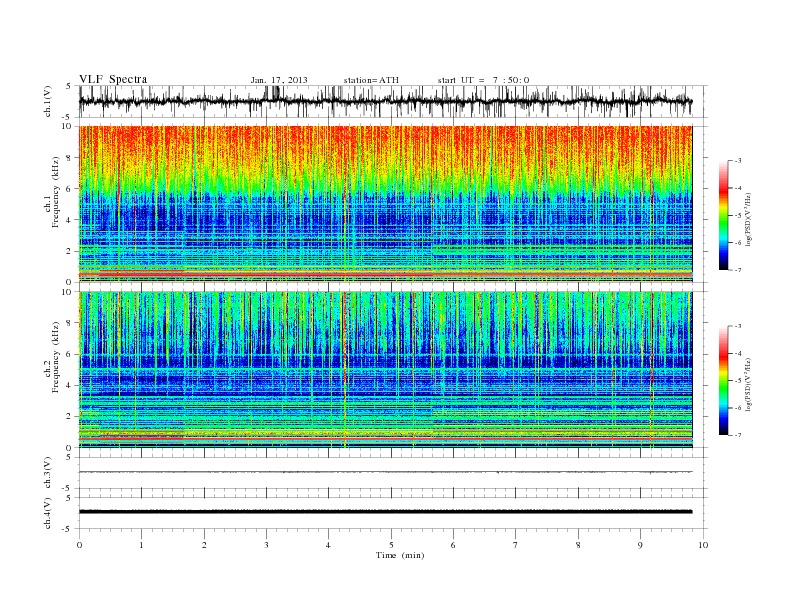792x612 pixels.
Task: Click the "5" tick label on Time axis
Action: 391,545
